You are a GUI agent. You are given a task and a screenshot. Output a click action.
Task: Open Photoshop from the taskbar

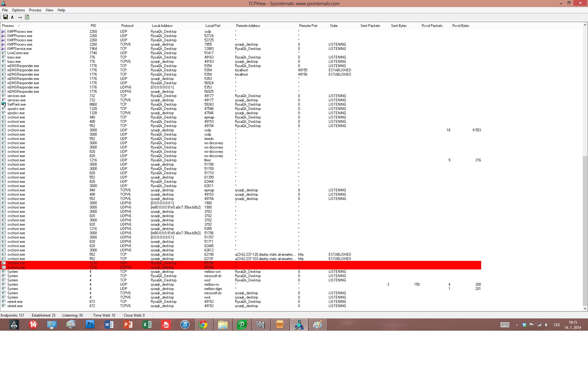(90, 325)
